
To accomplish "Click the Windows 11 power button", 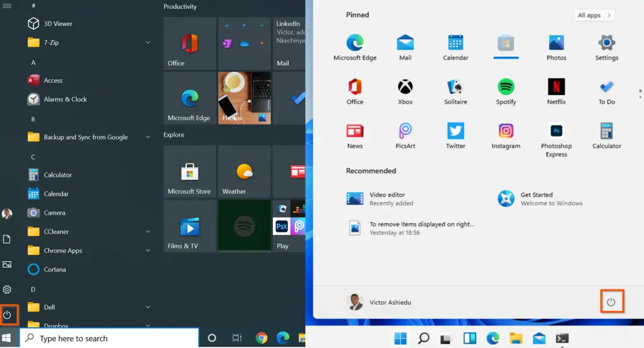I will [611, 301].
